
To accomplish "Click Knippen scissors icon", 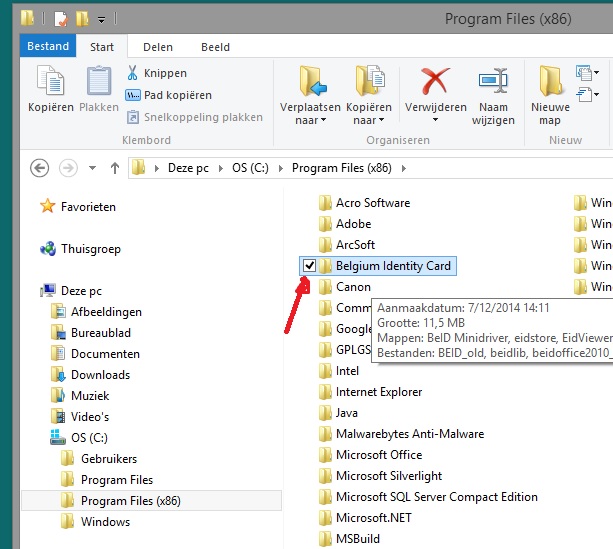I will [x=133, y=73].
